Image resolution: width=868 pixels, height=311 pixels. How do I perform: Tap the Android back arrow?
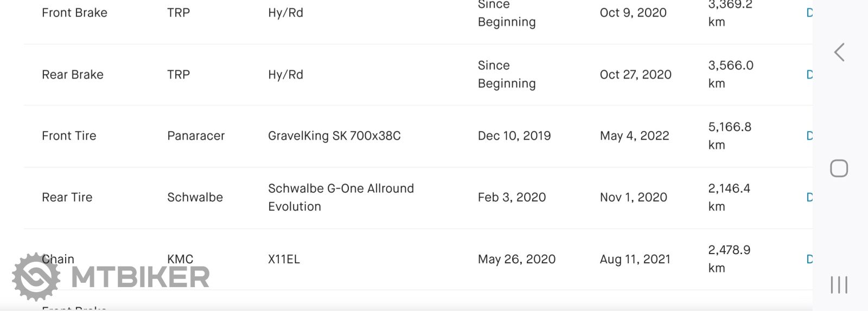pos(839,53)
